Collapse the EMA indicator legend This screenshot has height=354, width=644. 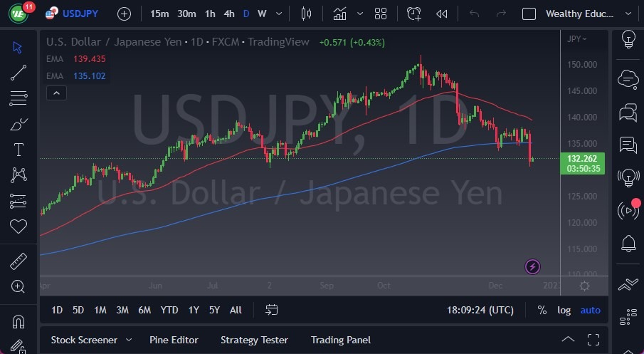(56, 93)
